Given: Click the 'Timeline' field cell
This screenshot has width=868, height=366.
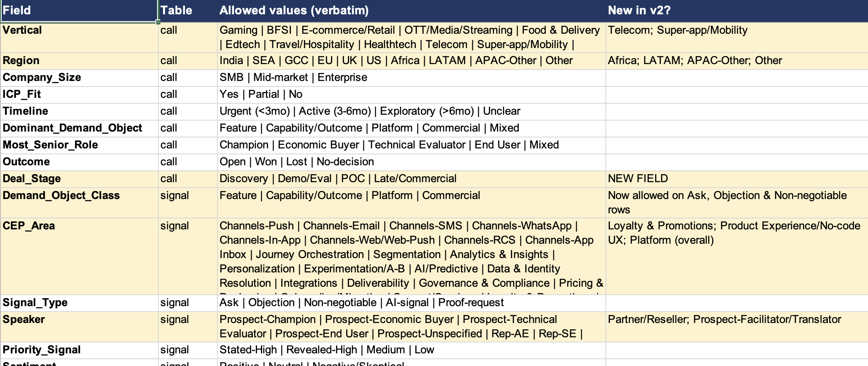Looking at the screenshot, I should click(x=79, y=112).
